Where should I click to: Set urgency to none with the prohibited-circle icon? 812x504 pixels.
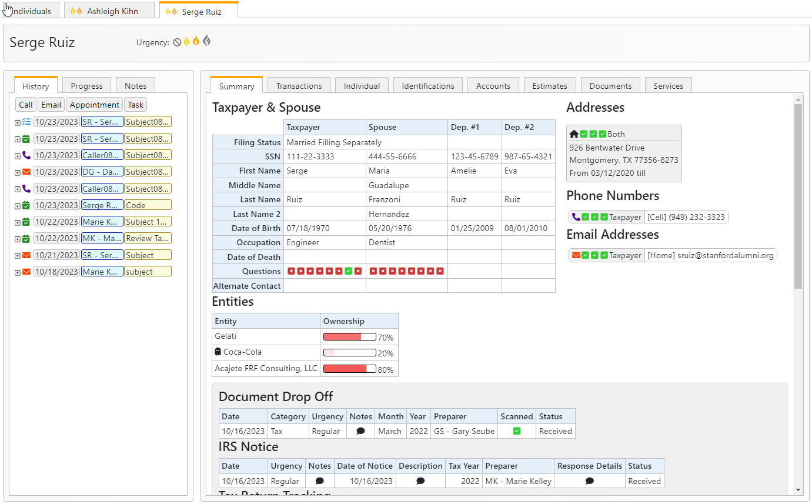[x=177, y=42]
